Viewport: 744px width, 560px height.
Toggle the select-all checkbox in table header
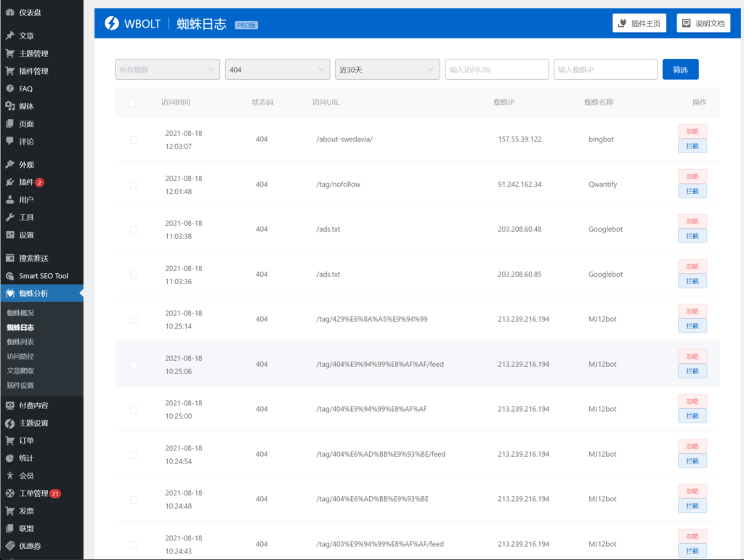(x=132, y=103)
